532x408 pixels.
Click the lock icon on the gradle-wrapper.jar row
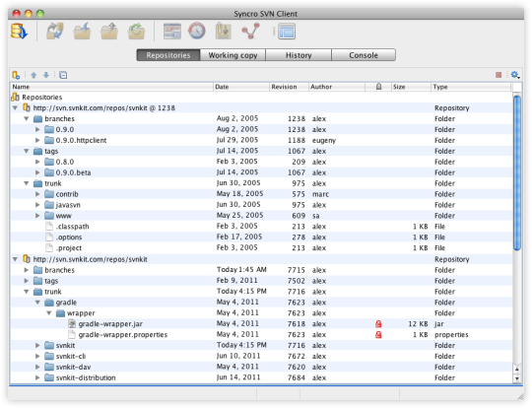(378, 324)
